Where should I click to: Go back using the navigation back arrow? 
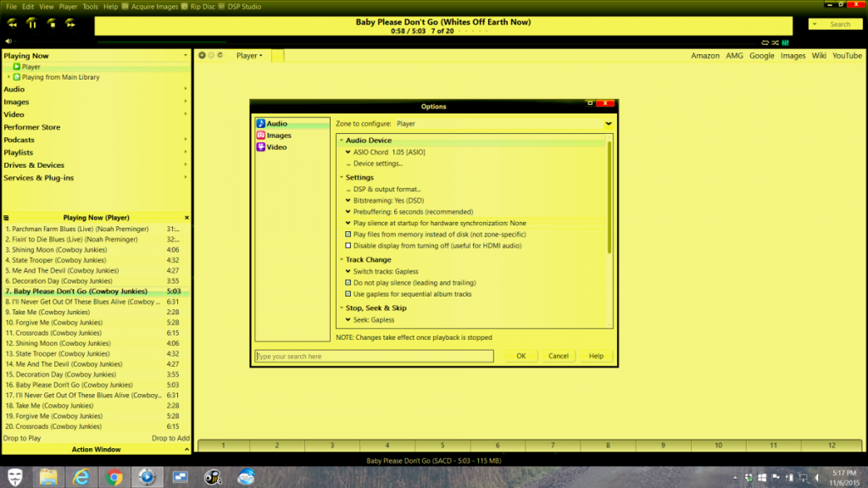coord(202,55)
